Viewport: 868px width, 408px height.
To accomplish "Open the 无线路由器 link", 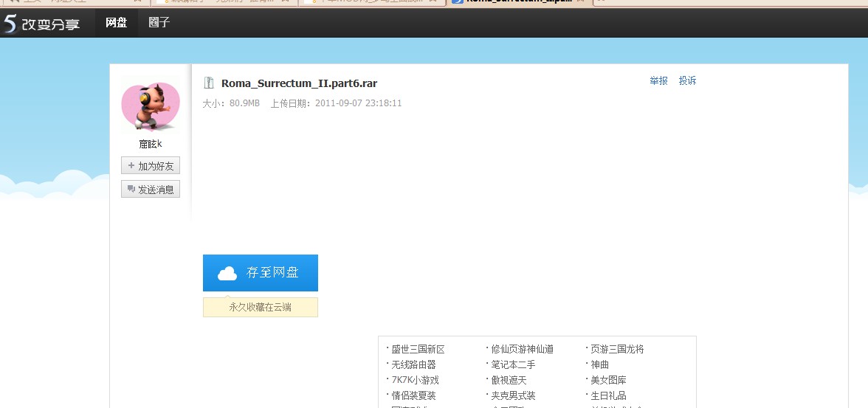I will pos(413,364).
